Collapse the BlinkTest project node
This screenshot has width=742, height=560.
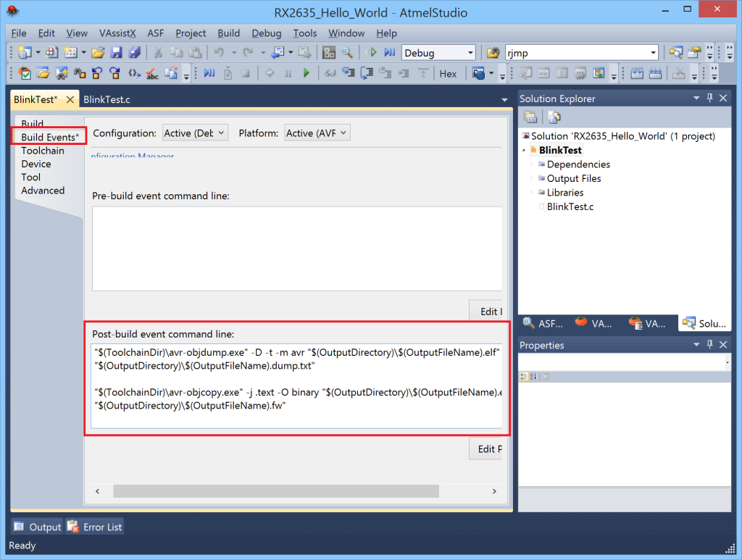pos(524,151)
